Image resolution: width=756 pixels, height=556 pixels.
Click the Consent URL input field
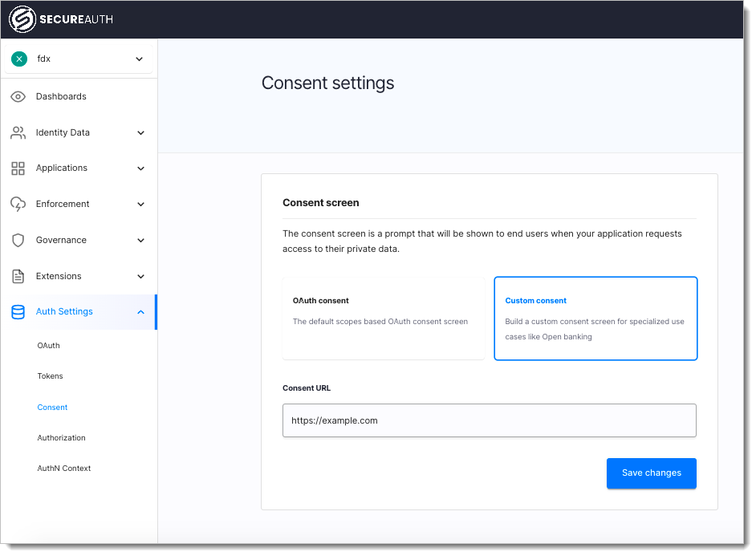click(x=489, y=420)
